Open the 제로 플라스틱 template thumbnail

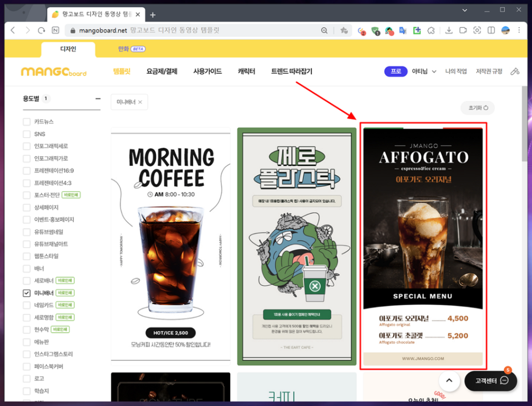tap(297, 246)
